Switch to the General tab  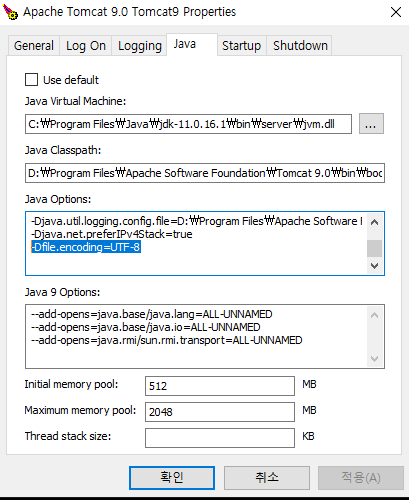(x=34, y=45)
